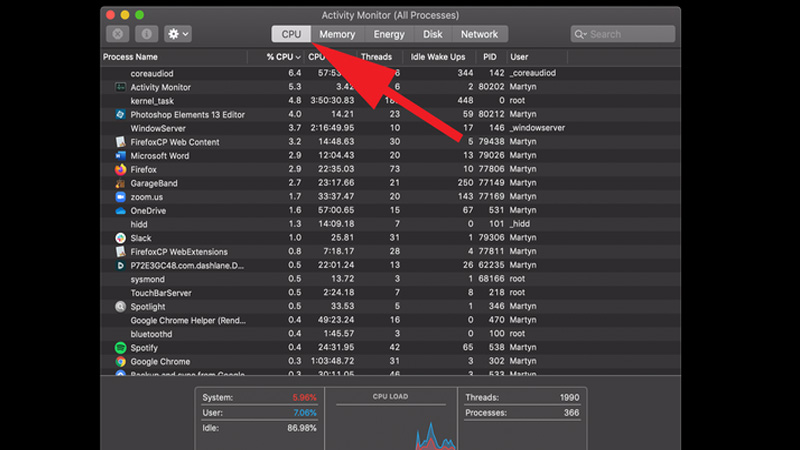This screenshot has height=450, width=800.
Task: Click the Spotlight icon
Action: pyautogui.click(x=120, y=307)
